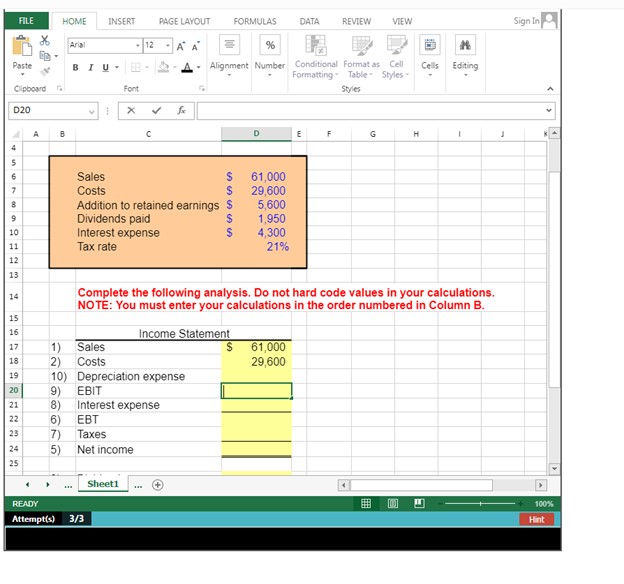Toggle Underline formatting
The width and height of the screenshot is (624, 584).
[x=105, y=68]
